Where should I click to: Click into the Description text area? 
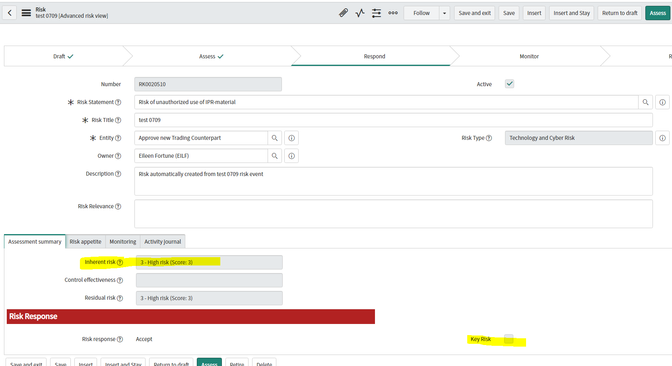[x=393, y=181]
